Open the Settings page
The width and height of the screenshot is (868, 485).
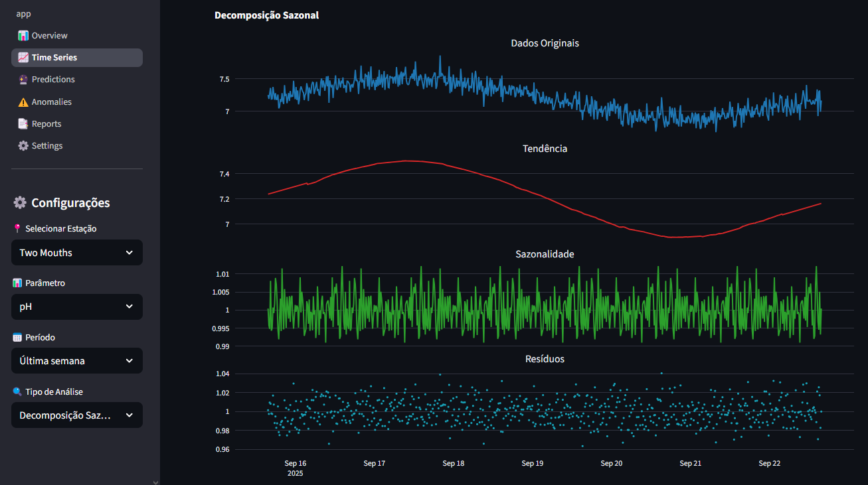(x=77, y=146)
